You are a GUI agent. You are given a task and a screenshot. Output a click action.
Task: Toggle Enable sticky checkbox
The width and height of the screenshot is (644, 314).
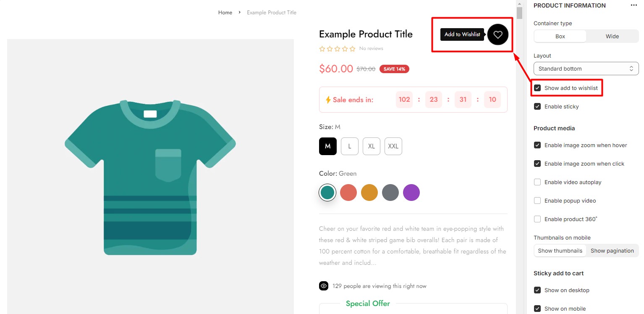[x=537, y=106]
